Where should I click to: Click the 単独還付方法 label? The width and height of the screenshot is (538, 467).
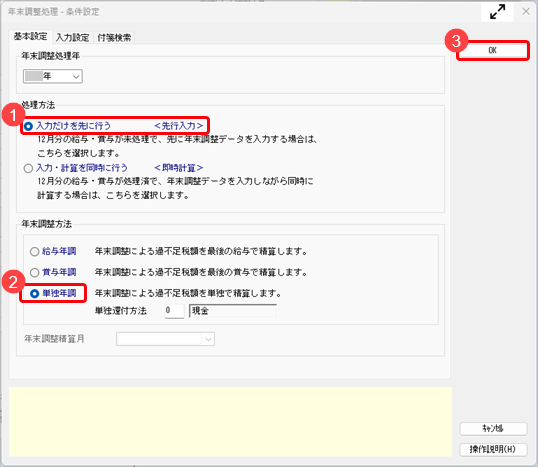click(121, 311)
